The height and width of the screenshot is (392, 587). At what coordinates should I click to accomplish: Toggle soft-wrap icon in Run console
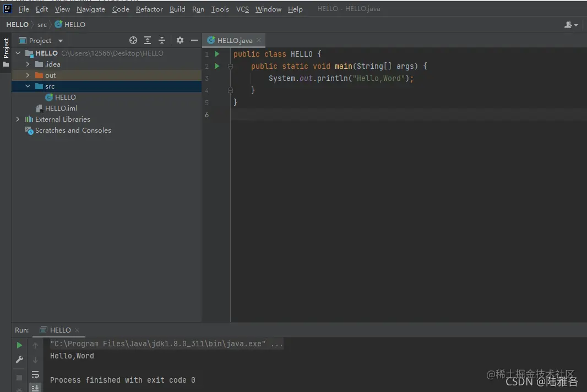click(x=35, y=374)
